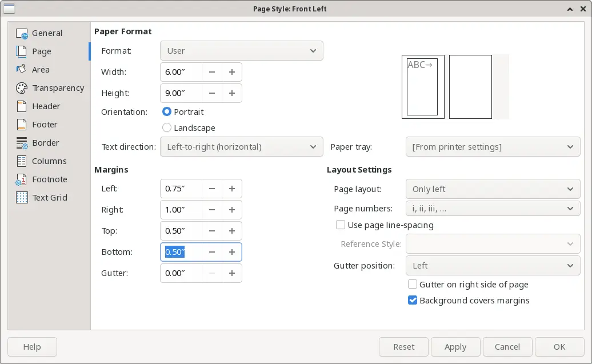
Task: Decrease the Right margin
Action: (x=212, y=210)
